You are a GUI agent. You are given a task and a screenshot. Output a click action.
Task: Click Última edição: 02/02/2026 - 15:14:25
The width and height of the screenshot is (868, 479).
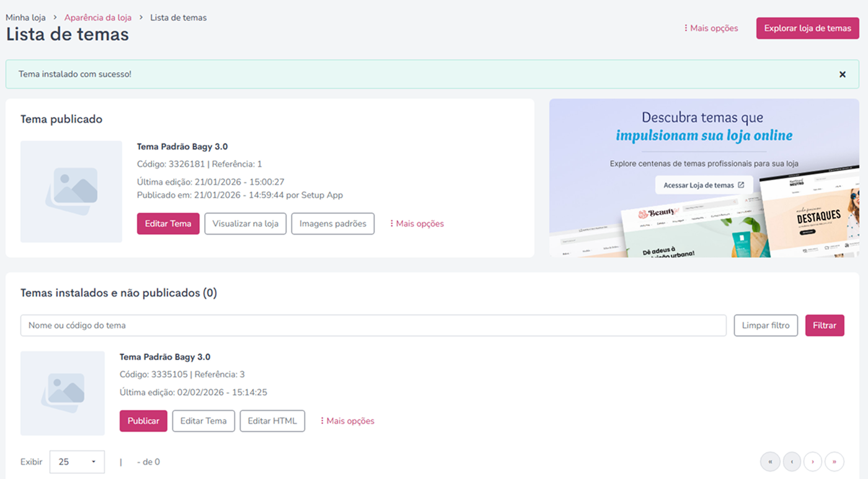pos(193,392)
